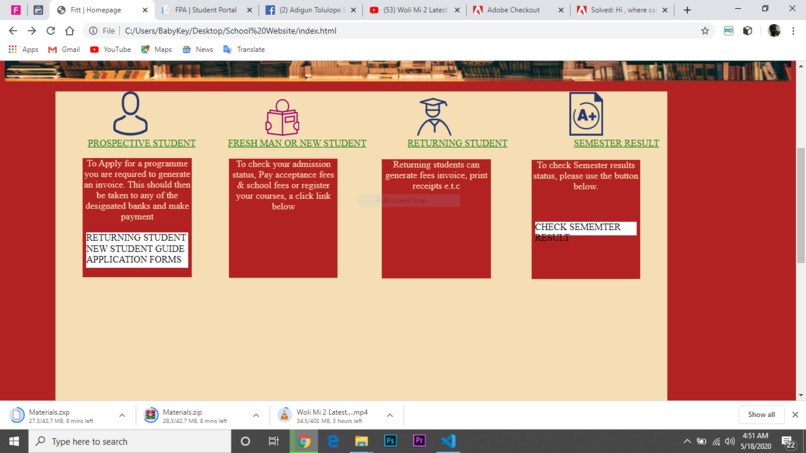Close the downloads bar
Screen dimensions: 806x453
795,414
